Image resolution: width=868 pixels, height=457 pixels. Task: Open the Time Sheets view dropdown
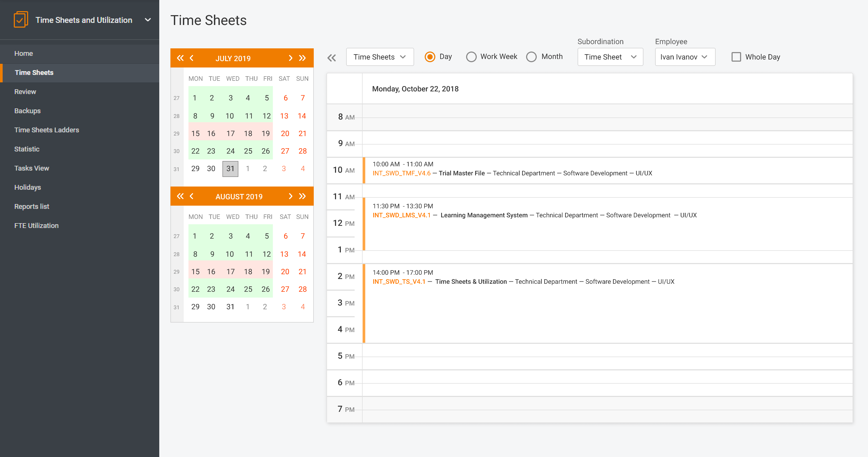click(380, 57)
